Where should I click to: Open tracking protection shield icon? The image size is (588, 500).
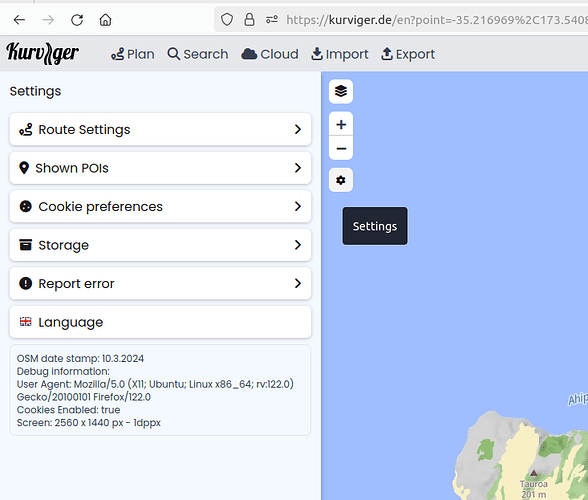tap(227, 20)
